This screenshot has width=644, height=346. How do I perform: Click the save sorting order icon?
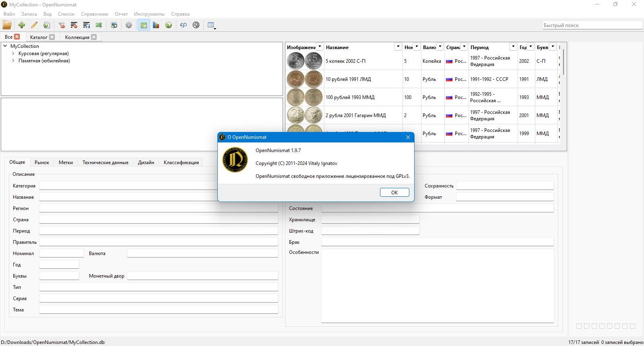point(87,25)
